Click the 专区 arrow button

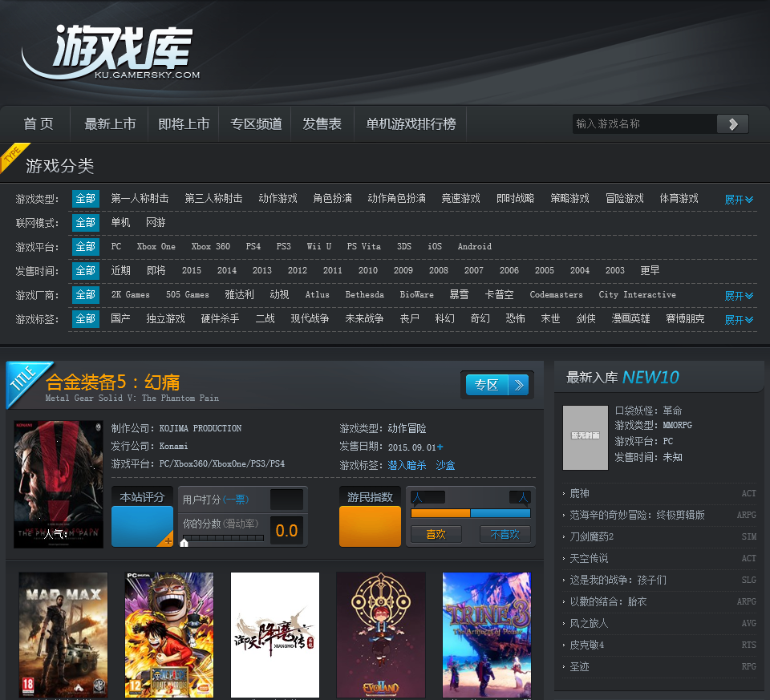(x=497, y=385)
